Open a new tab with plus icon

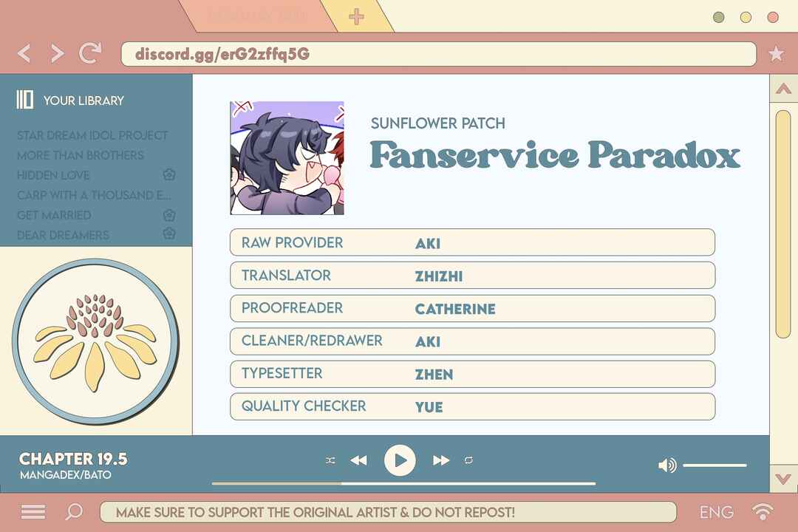tap(356, 16)
